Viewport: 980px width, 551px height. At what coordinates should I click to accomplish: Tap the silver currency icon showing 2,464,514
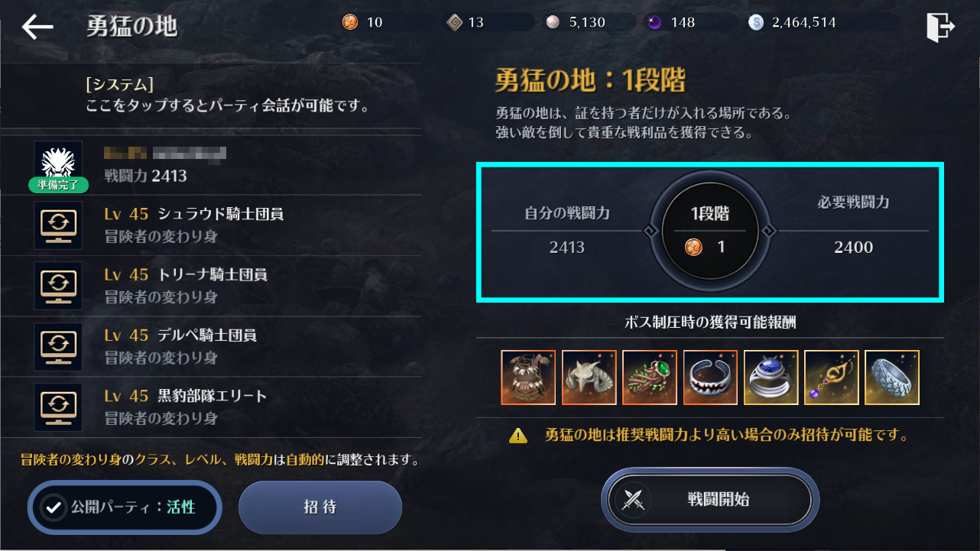756,22
